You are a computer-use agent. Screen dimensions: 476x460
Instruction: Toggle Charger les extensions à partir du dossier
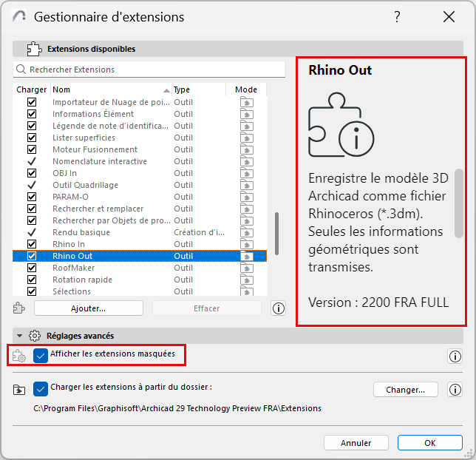tap(41, 388)
